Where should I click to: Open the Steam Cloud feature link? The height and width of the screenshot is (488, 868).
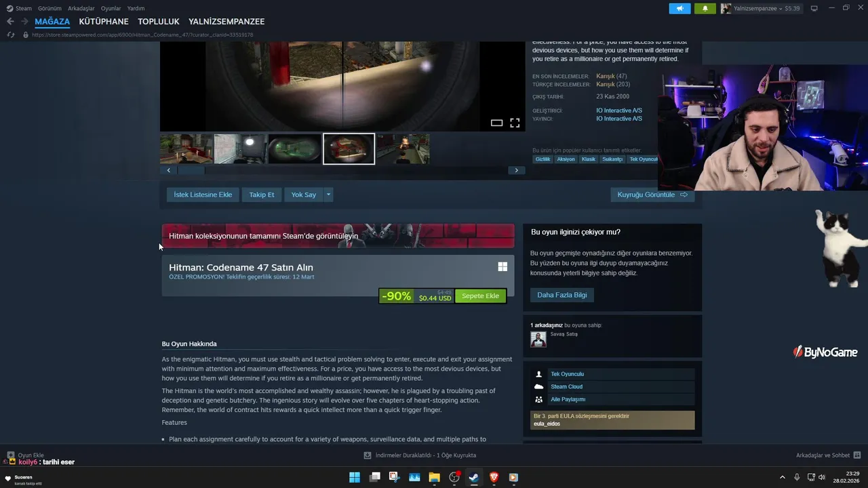(566, 386)
